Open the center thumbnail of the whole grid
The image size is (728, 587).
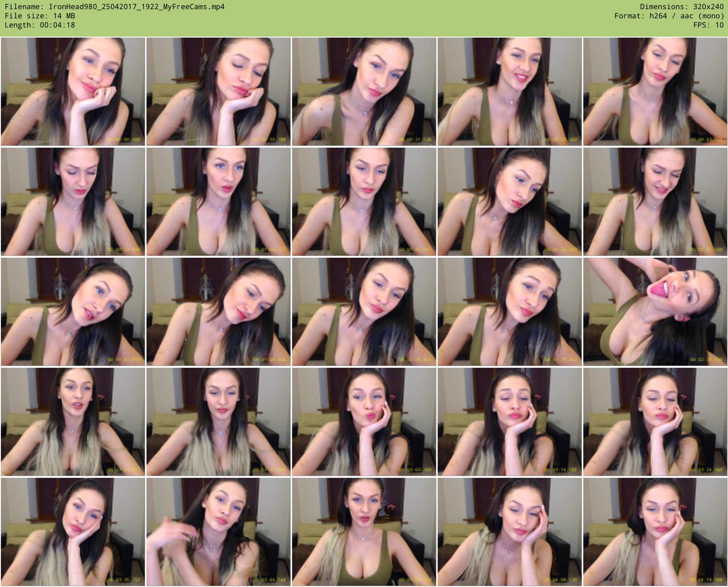[x=364, y=312]
